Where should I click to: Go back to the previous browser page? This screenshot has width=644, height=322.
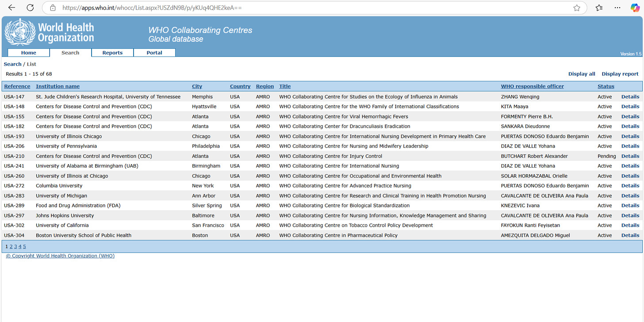coord(12,8)
